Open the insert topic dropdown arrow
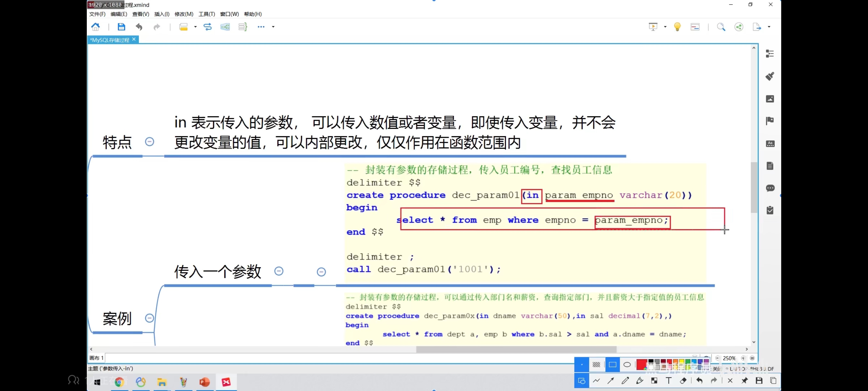 [195, 27]
